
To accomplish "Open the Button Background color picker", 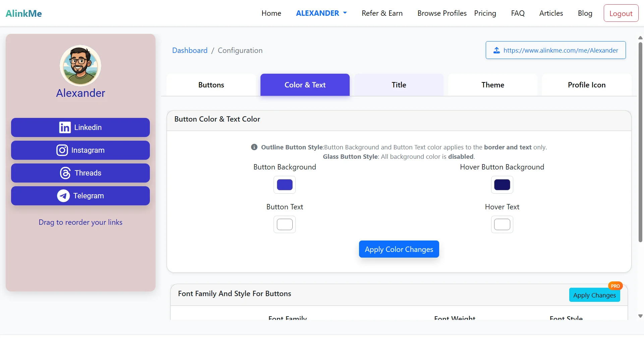I will pyautogui.click(x=284, y=185).
